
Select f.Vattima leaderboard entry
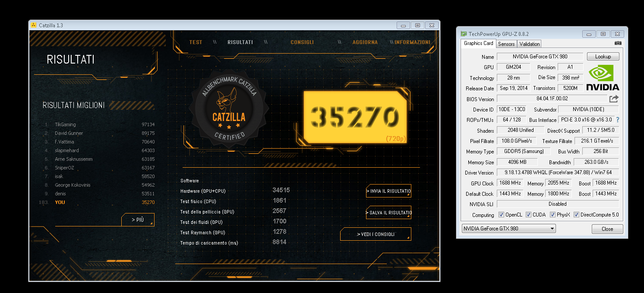point(99,142)
